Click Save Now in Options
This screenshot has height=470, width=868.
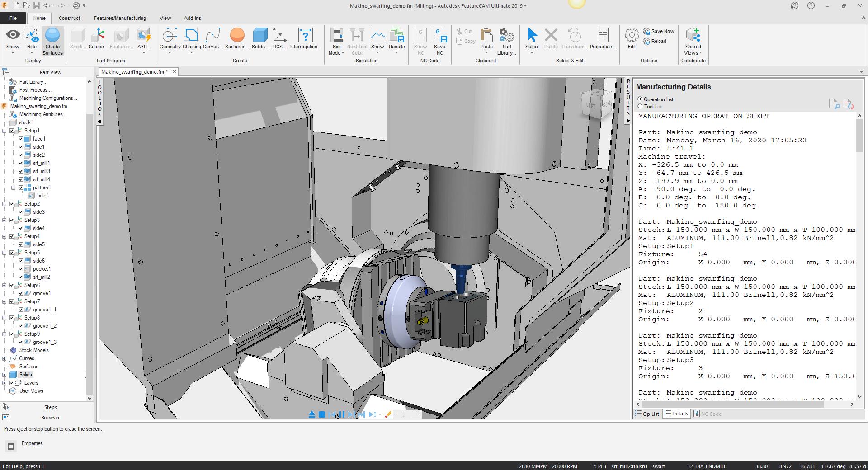click(x=659, y=31)
